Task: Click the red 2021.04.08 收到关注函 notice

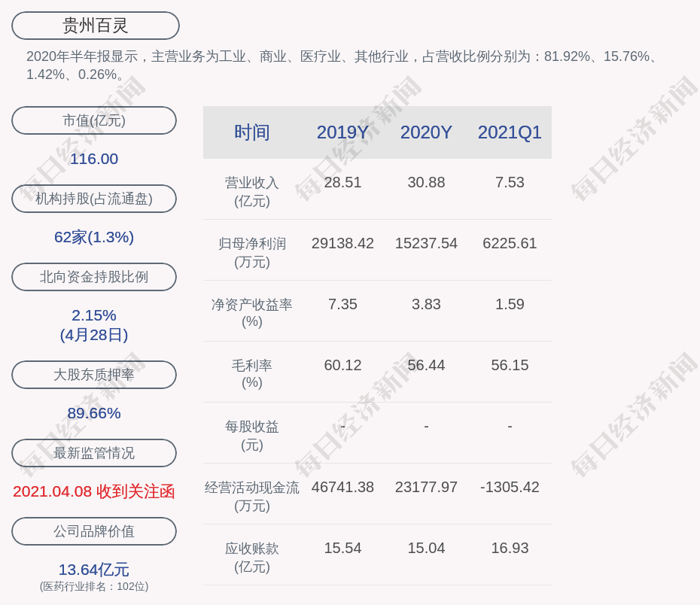Action: (94, 491)
